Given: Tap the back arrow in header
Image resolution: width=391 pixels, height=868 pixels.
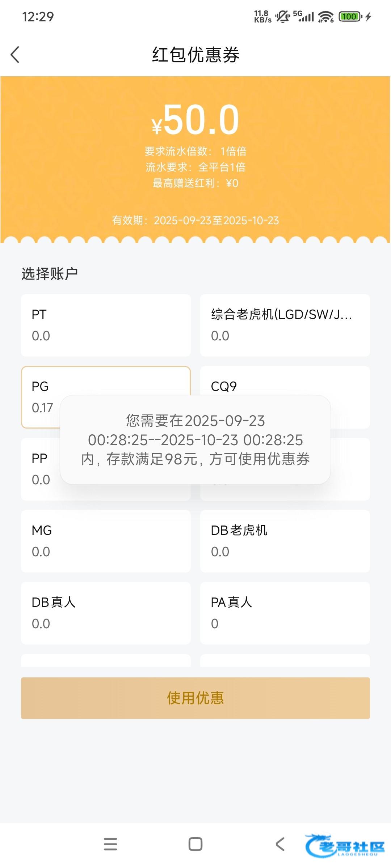Looking at the screenshot, I should 15,55.
